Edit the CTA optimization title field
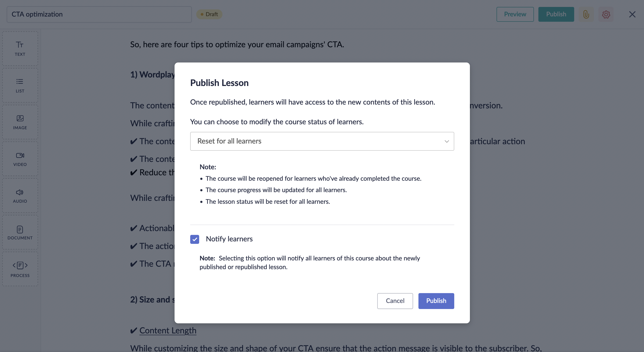The image size is (644, 352). point(99,14)
